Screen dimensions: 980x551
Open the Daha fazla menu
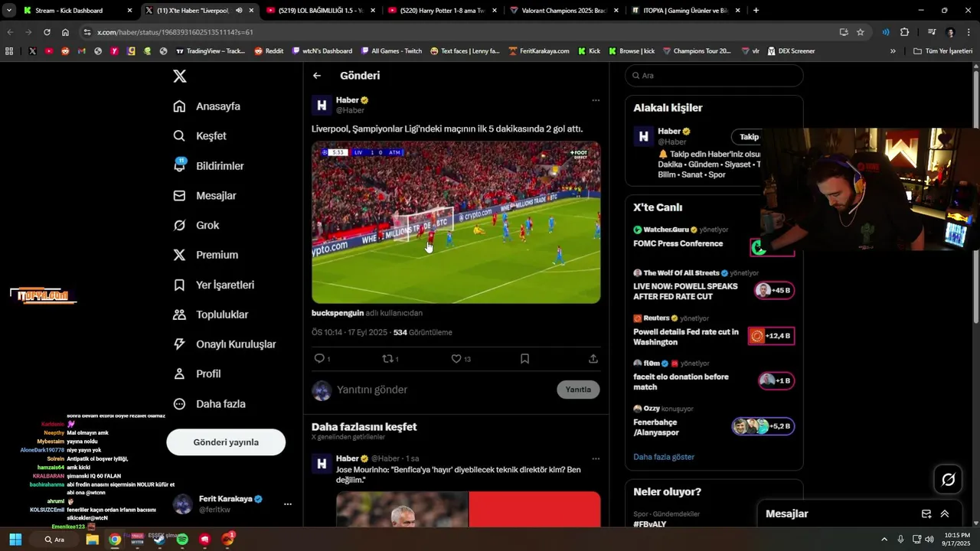pos(209,404)
